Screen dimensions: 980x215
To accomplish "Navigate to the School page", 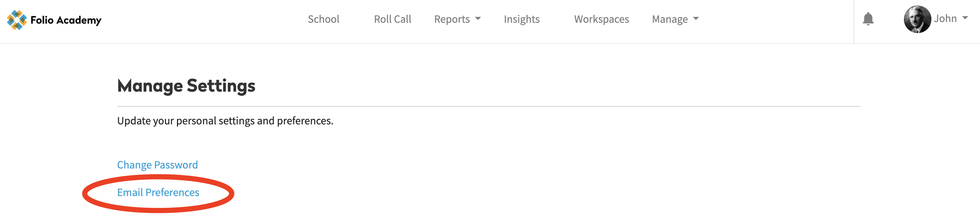I will click(x=324, y=19).
